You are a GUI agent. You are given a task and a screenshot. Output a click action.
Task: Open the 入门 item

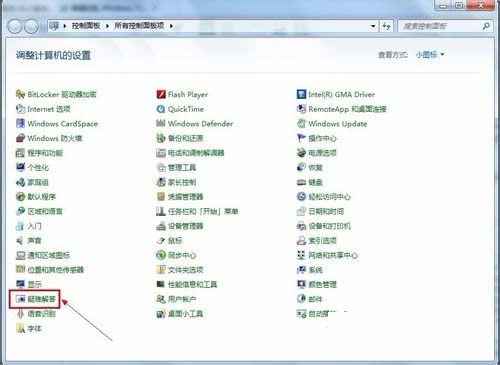29,226
